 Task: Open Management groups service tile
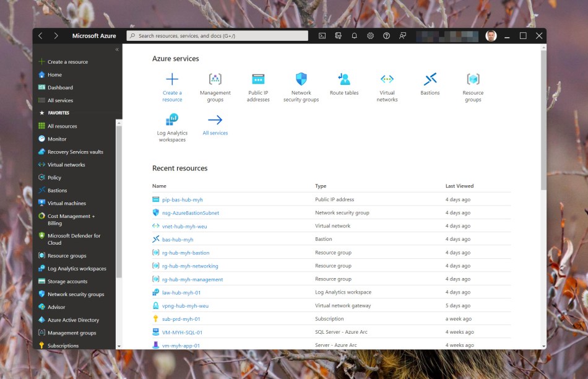point(215,87)
